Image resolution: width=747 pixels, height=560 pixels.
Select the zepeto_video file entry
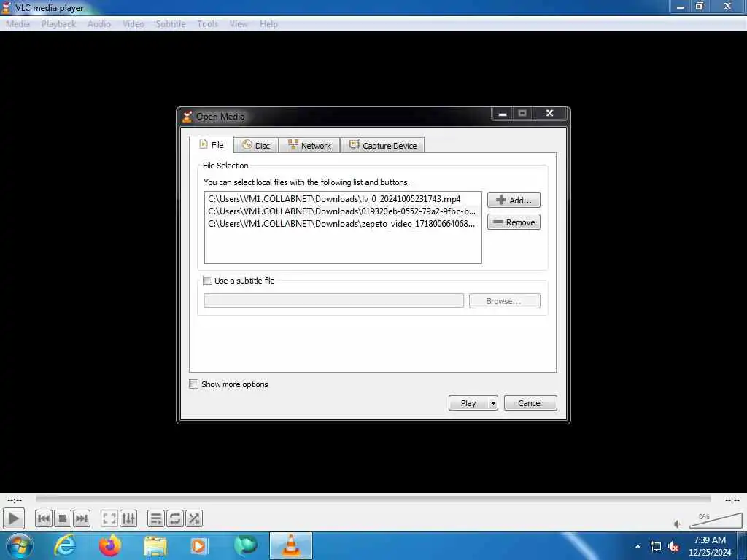(x=343, y=224)
